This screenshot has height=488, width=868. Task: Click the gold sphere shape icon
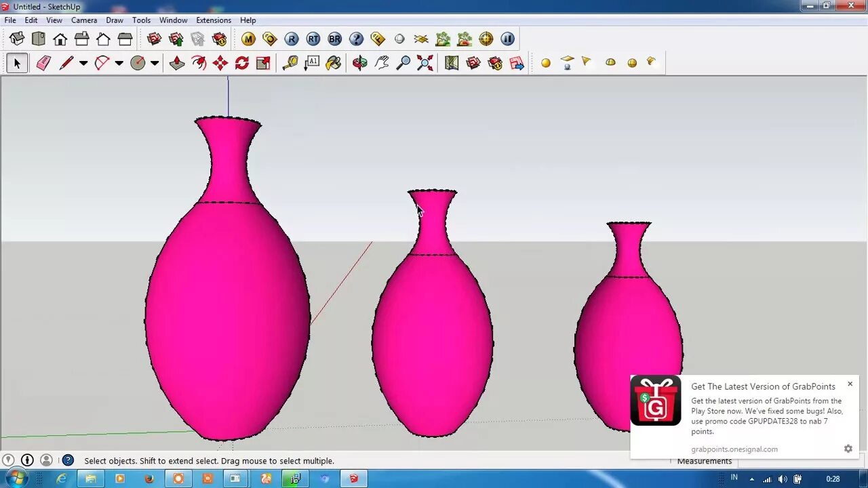[546, 63]
